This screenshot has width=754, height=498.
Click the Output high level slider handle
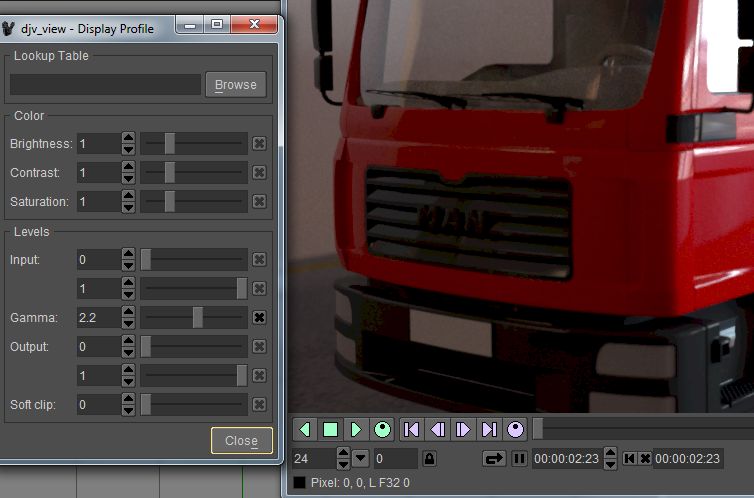point(242,375)
